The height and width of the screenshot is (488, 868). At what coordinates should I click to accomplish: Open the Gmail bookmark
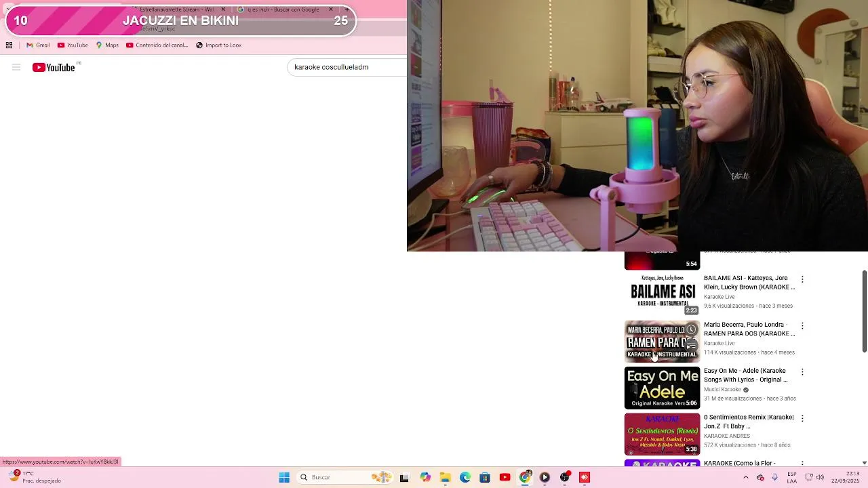point(38,45)
